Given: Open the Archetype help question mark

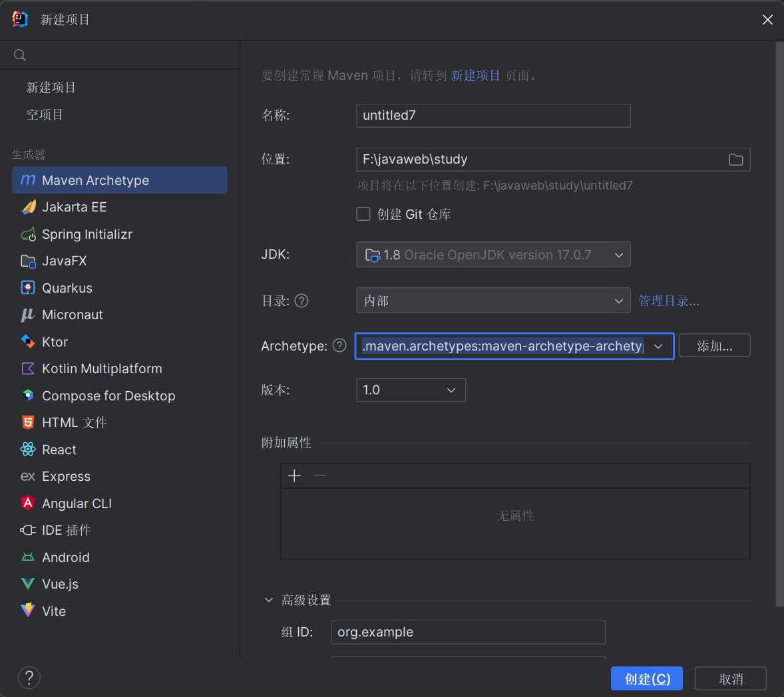Looking at the screenshot, I should coord(339,346).
